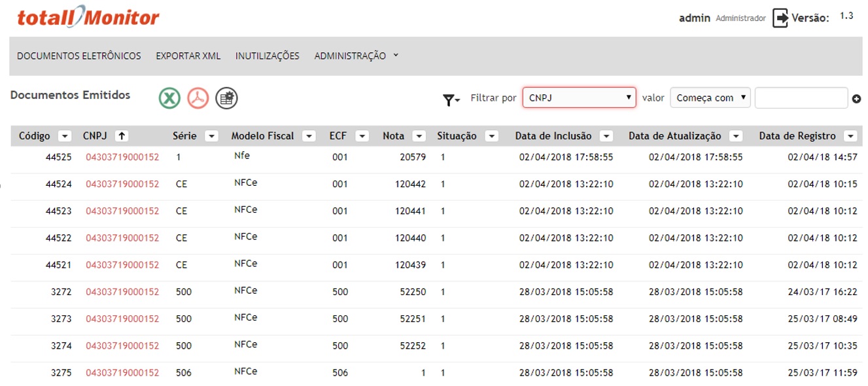Export documents to PDF icon
The height and width of the screenshot is (386, 868).
click(198, 98)
